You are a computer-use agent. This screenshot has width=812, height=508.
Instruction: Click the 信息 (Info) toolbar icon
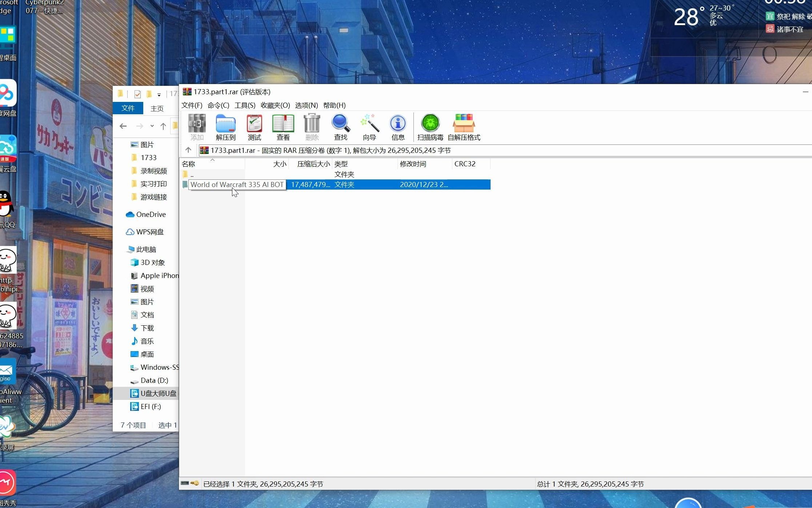click(x=398, y=127)
